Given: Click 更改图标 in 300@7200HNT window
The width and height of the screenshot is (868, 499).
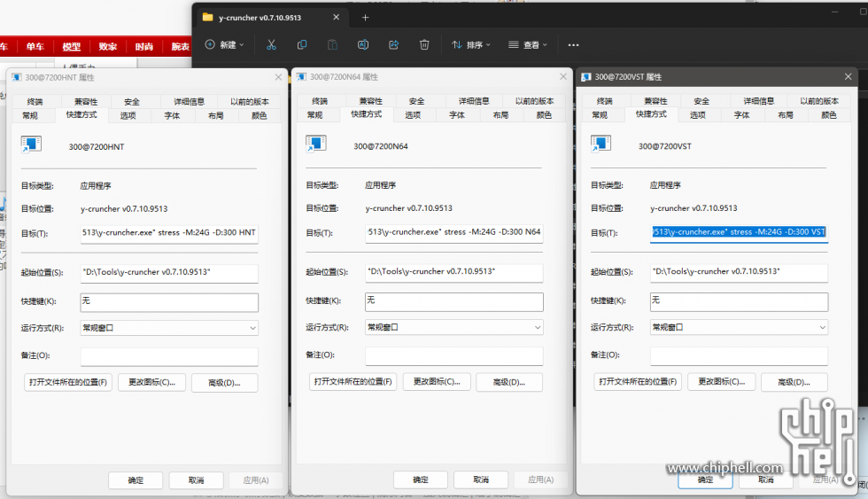Looking at the screenshot, I should (x=151, y=382).
